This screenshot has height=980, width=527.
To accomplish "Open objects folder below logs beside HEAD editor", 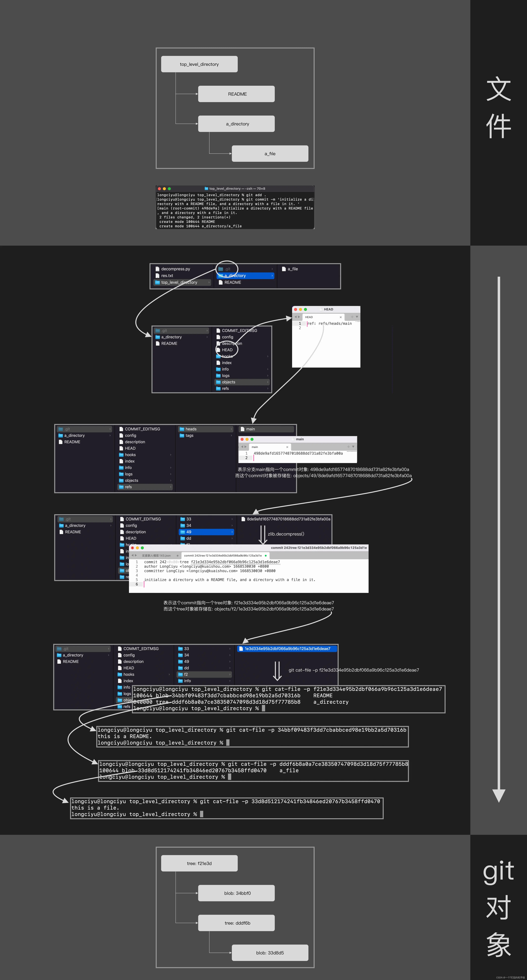I will coord(242,382).
